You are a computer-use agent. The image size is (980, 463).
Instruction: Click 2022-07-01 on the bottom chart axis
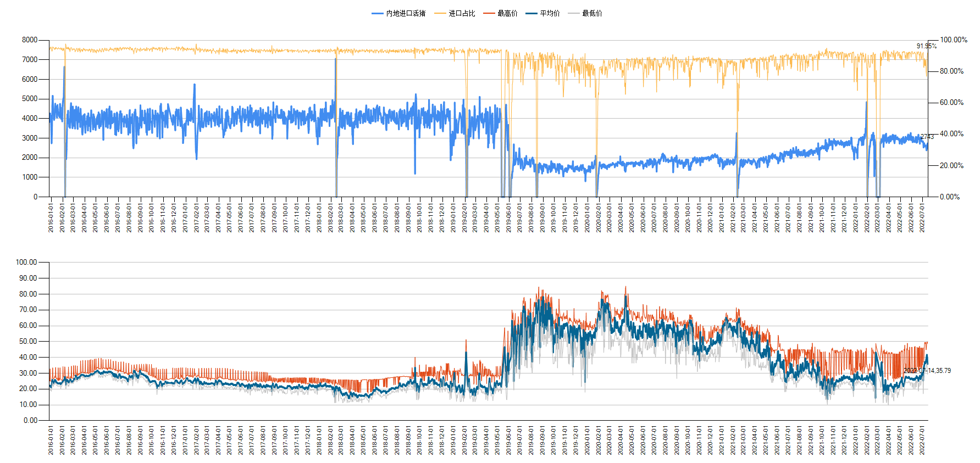click(x=922, y=440)
